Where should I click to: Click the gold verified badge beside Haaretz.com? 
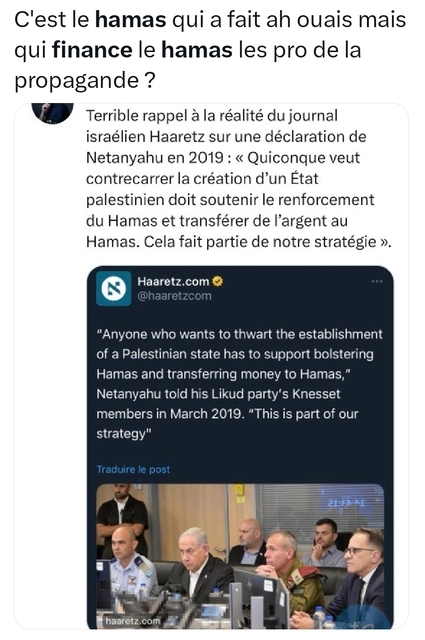(x=218, y=281)
